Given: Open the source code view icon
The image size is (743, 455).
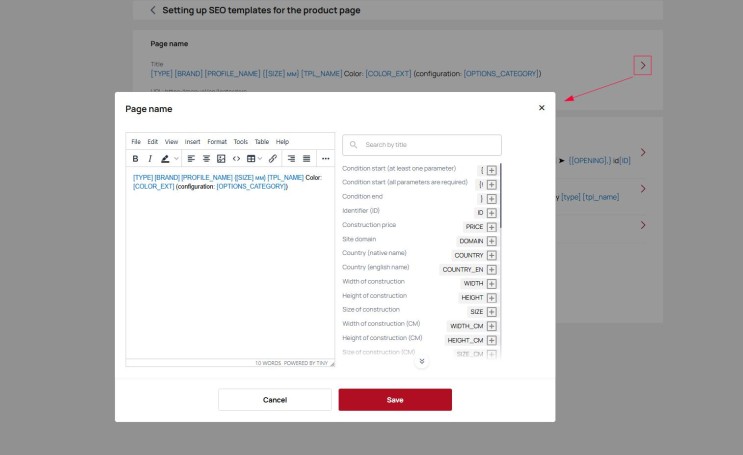Looking at the screenshot, I should pos(236,158).
